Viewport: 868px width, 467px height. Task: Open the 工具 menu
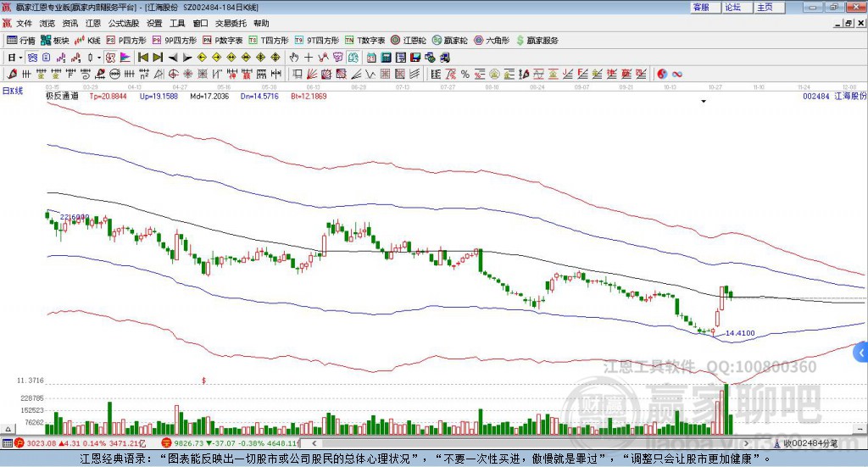177,23
